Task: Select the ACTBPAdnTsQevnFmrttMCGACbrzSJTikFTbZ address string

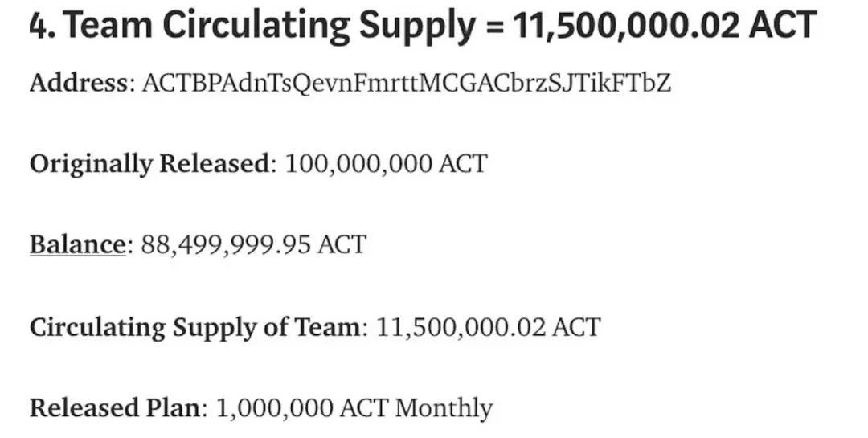Action: [x=407, y=83]
